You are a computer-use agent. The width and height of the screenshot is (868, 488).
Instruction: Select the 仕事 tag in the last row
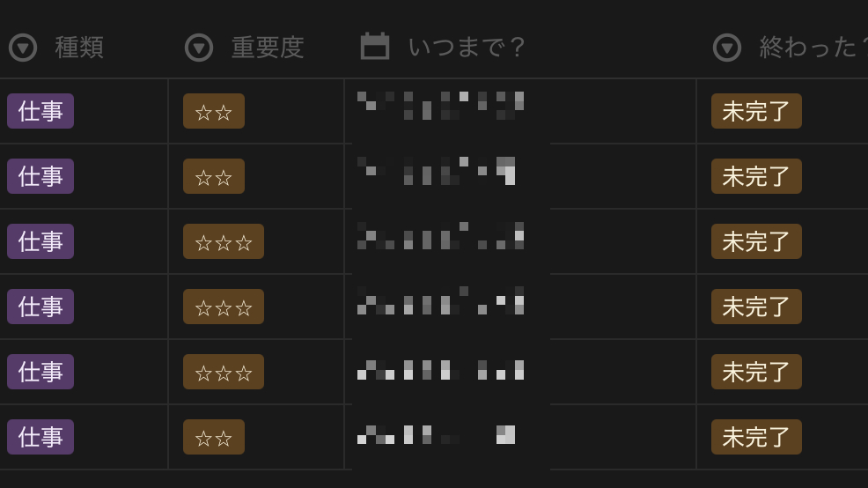[40, 437]
